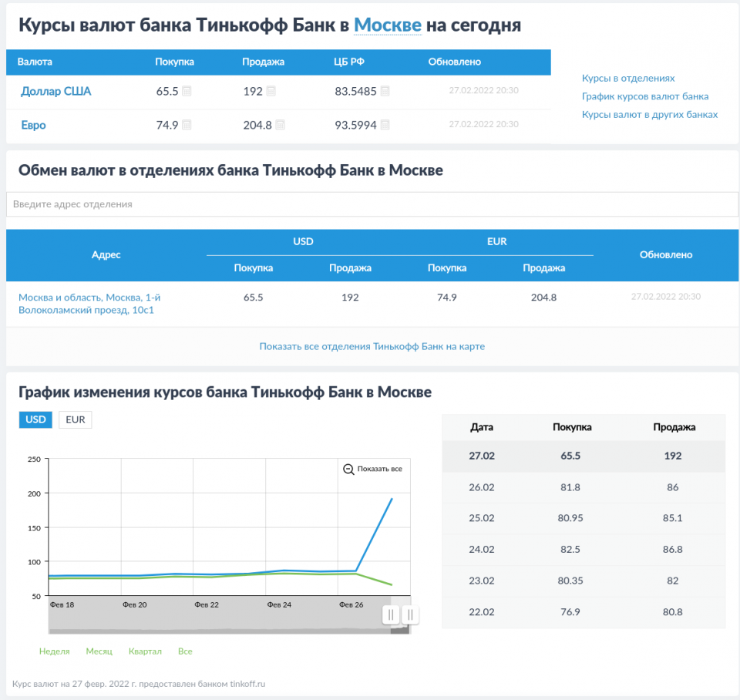
Task: Set chart period to Месяц
Action: click(99, 651)
